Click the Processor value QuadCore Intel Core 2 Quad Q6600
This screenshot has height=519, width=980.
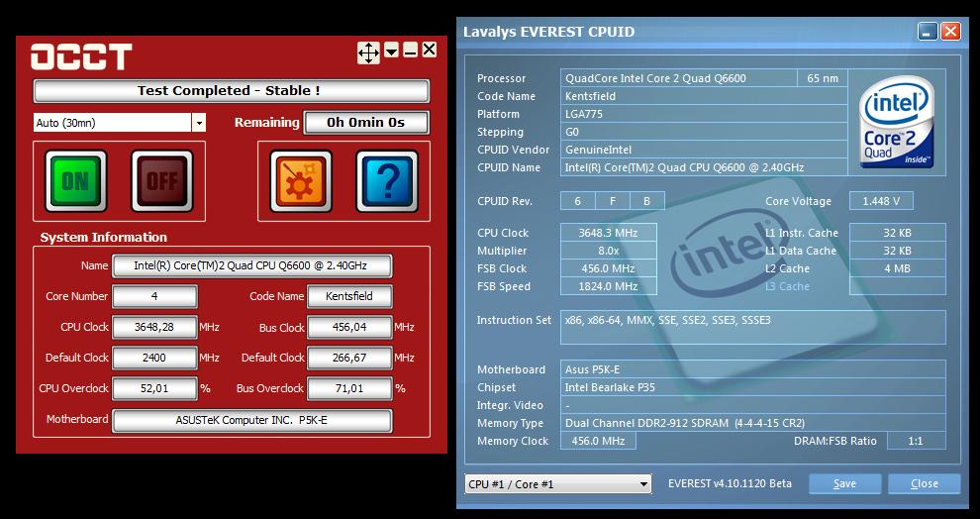pos(679,78)
